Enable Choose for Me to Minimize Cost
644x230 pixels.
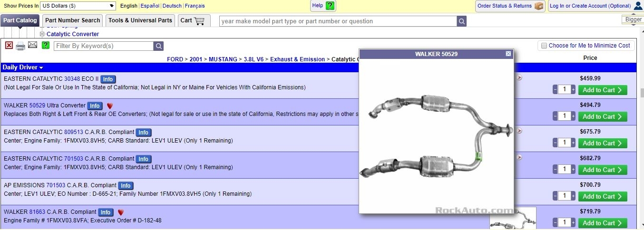[x=544, y=46]
